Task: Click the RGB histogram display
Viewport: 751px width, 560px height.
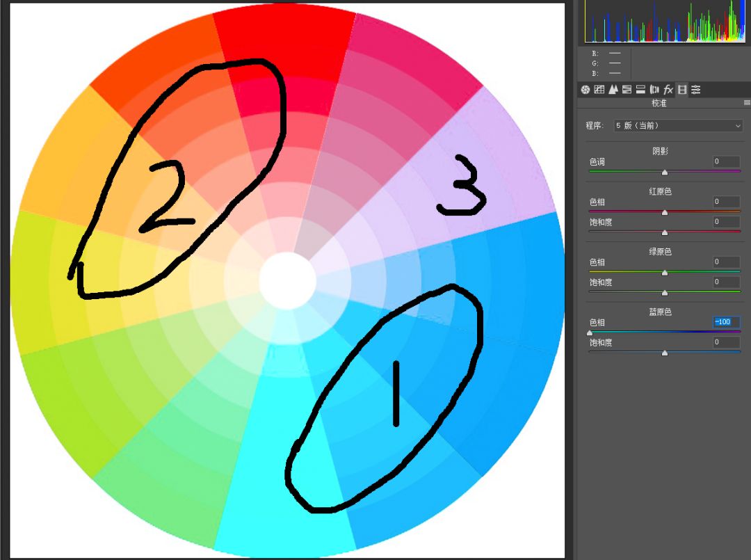Action: point(665,21)
